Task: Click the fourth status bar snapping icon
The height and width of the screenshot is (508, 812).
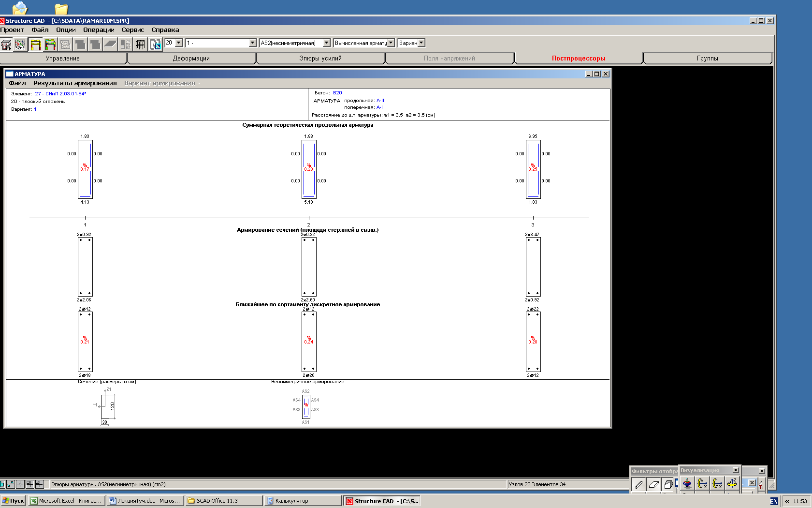Action: tap(30, 484)
